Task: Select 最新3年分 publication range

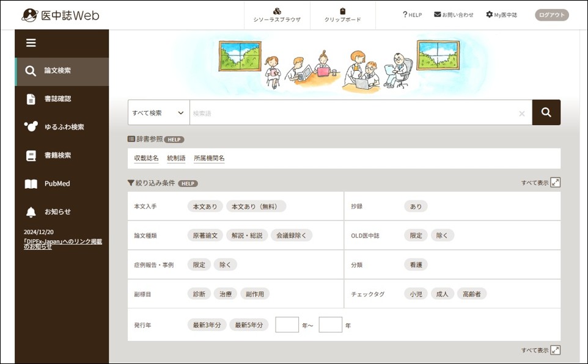Action: 207,325
